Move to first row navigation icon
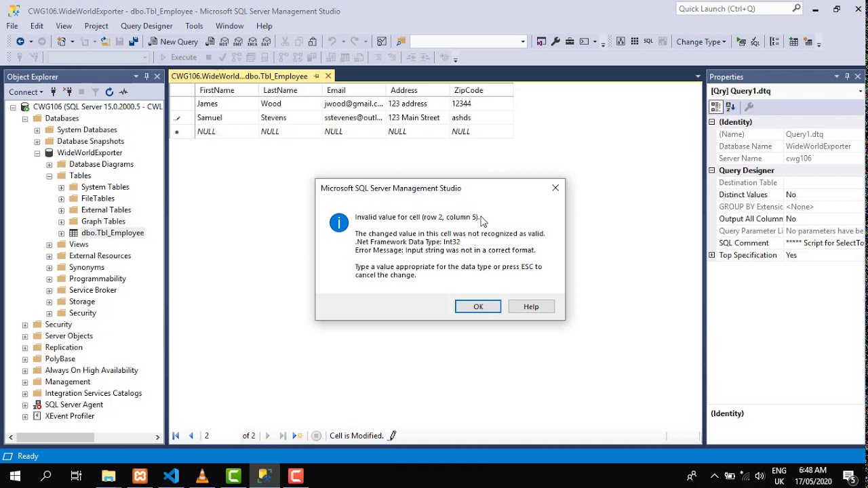The image size is (868, 488). [x=176, y=436]
